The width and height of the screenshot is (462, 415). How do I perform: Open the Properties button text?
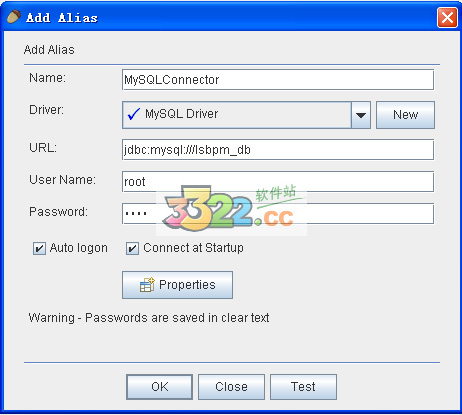187,285
